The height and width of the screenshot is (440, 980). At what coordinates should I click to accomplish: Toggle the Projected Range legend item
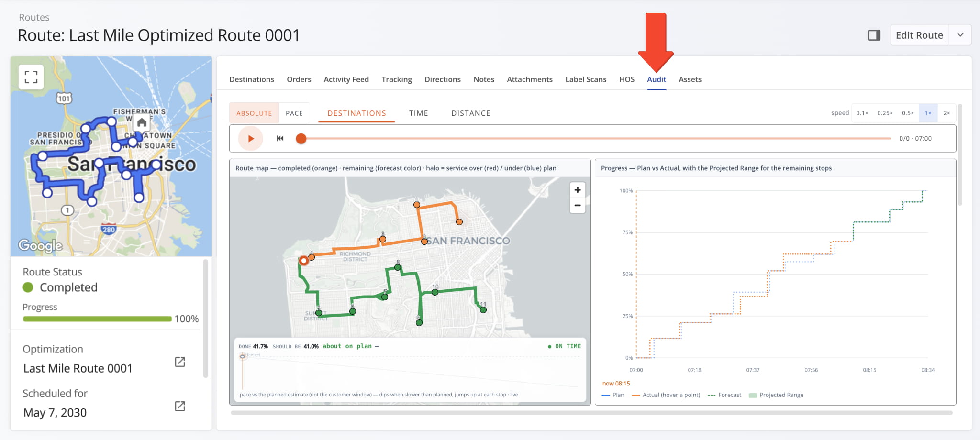pyautogui.click(x=776, y=395)
